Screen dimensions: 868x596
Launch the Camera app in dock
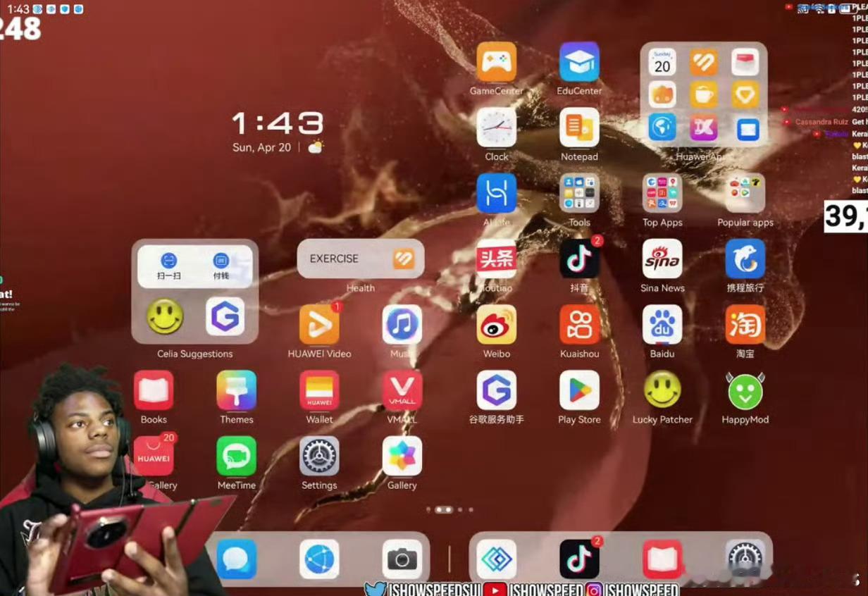[402, 559]
